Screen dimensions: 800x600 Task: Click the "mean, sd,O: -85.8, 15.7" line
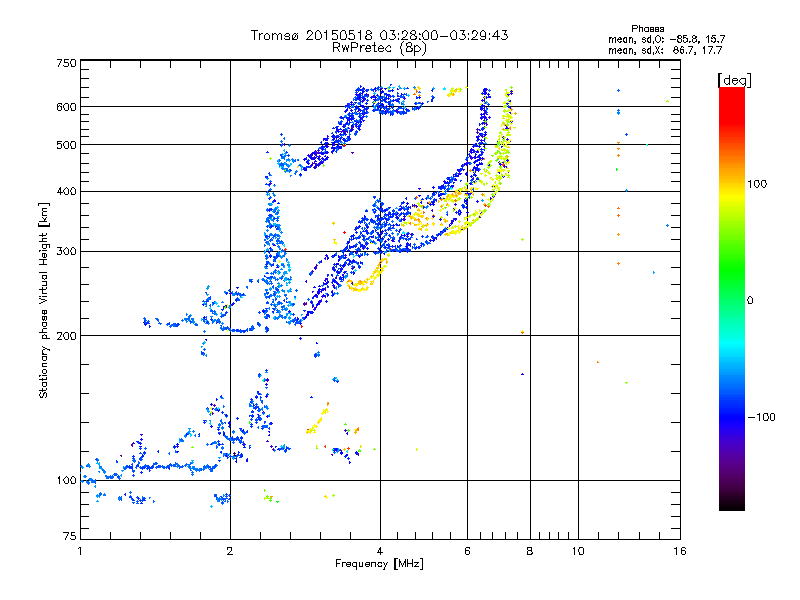(666, 39)
